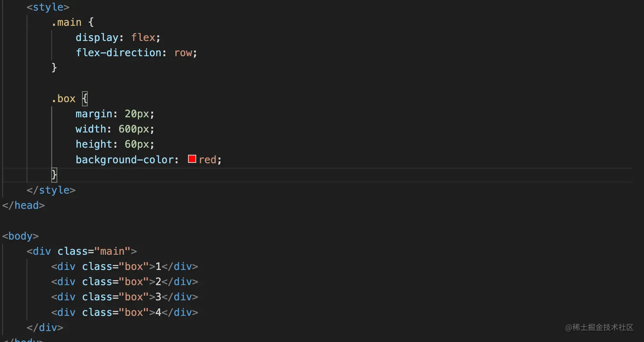Viewport: 644px width, 342px height.
Task: Click the '.box' CSS selector
Action: (63, 99)
